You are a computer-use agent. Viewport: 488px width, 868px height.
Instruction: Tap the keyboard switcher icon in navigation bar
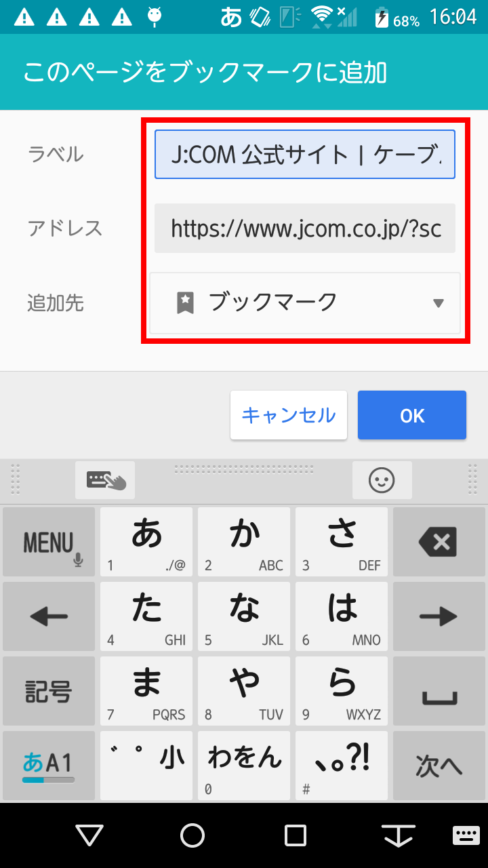(x=466, y=835)
